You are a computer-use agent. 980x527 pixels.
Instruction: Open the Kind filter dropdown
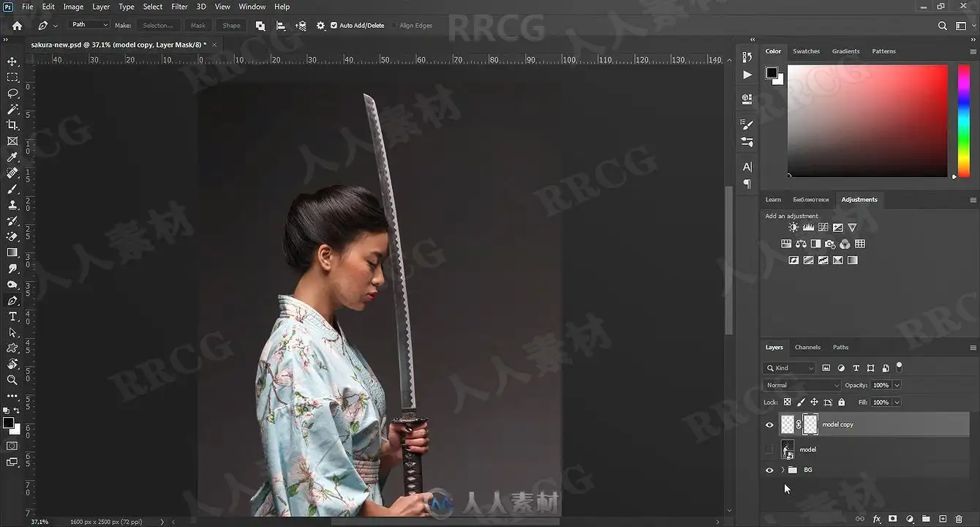789,368
